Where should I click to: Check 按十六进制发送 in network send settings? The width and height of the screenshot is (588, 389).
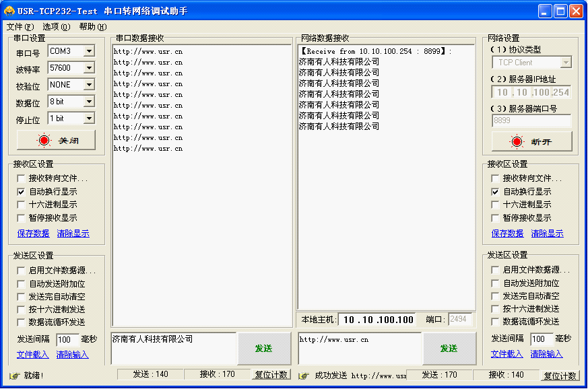[x=494, y=309]
